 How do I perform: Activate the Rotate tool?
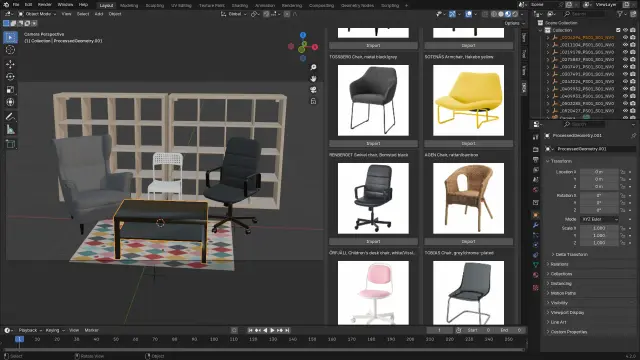click(11, 77)
